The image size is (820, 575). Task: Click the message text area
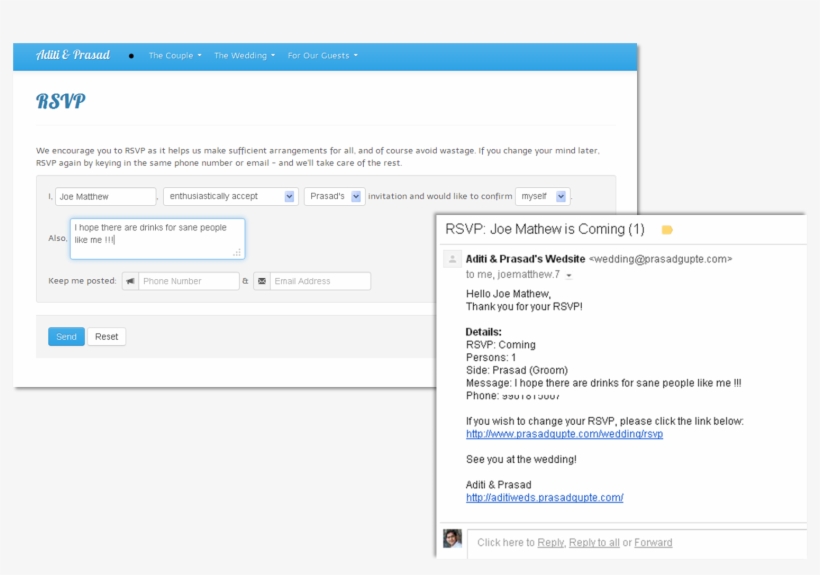click(x=157, y=239)
